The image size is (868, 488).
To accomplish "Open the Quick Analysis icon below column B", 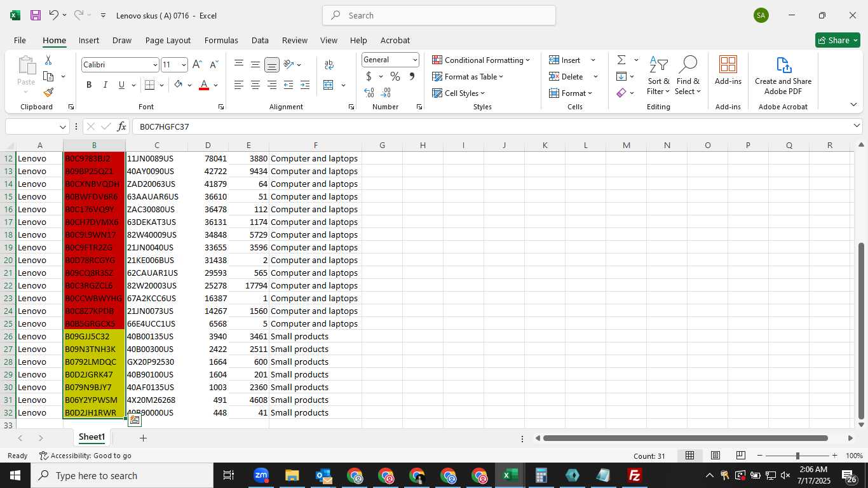I will tap(135, 420).
